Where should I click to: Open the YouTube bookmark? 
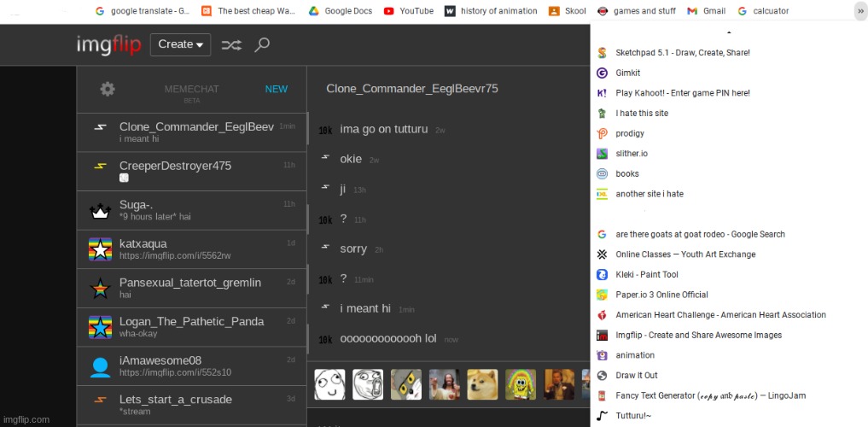coord(409,11)
